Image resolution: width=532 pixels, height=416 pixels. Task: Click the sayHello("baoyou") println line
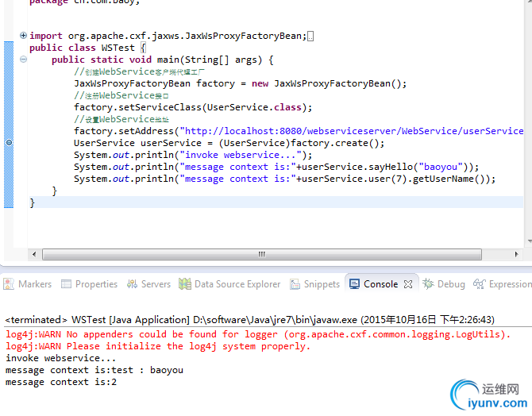click(x=276, y=167)
